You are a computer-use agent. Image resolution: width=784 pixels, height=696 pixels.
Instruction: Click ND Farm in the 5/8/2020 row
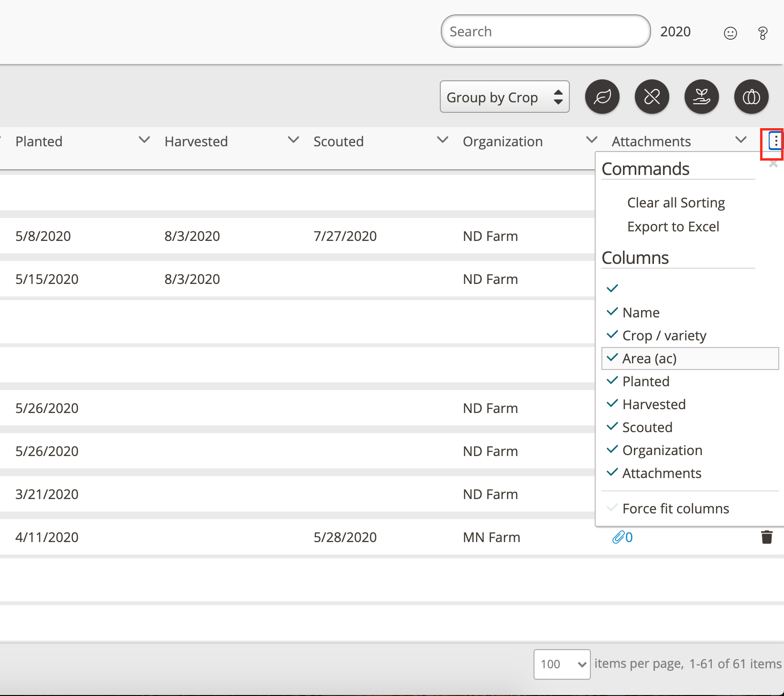point(490,236)
